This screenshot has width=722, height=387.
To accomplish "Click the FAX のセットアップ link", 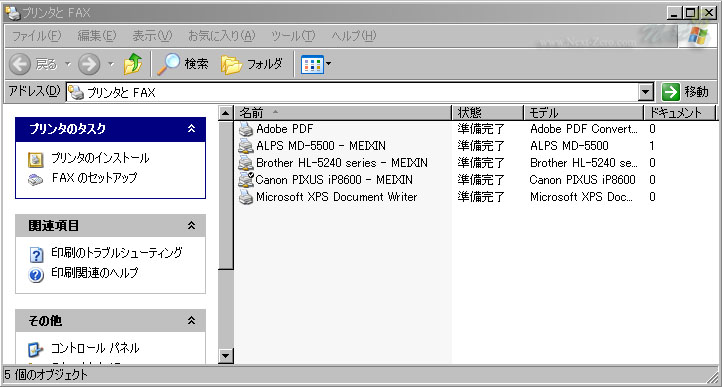I will coord(94,178).
